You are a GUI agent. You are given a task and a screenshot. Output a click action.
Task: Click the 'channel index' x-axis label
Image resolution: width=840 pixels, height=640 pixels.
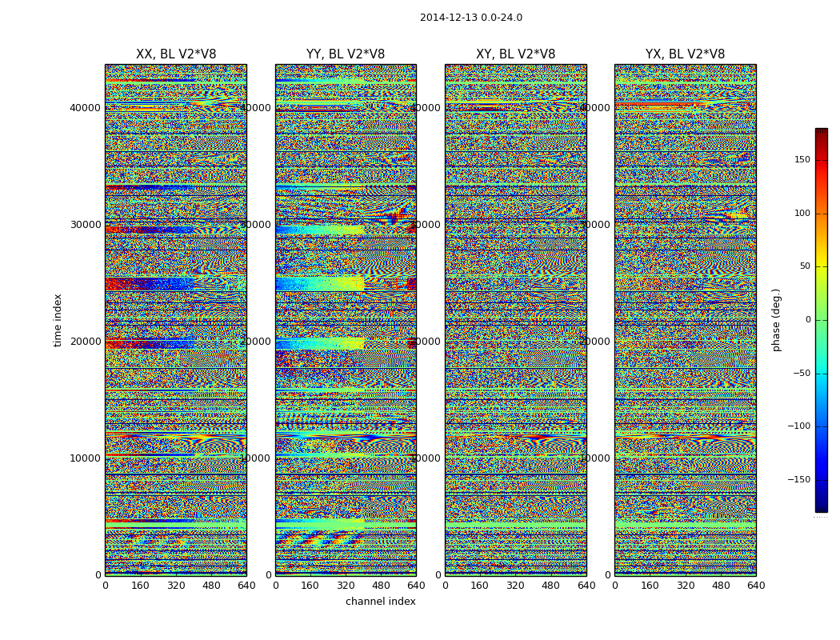[380, 602]
